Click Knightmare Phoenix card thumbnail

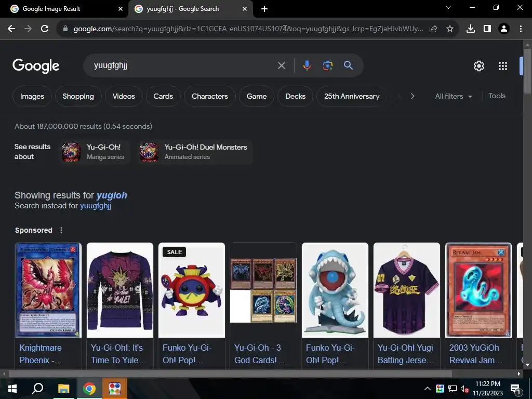point(48,290)
